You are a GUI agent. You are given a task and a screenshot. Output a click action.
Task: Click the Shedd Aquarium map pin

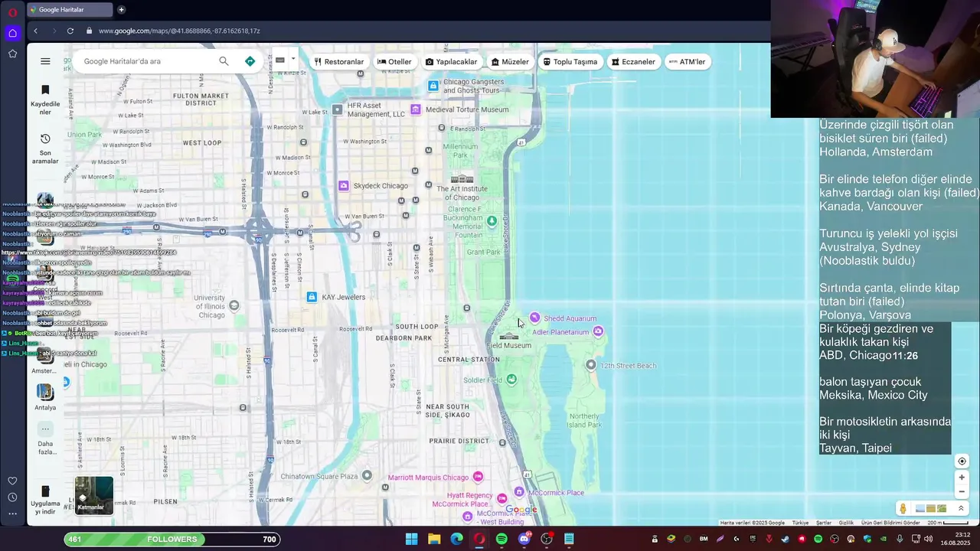534,318
